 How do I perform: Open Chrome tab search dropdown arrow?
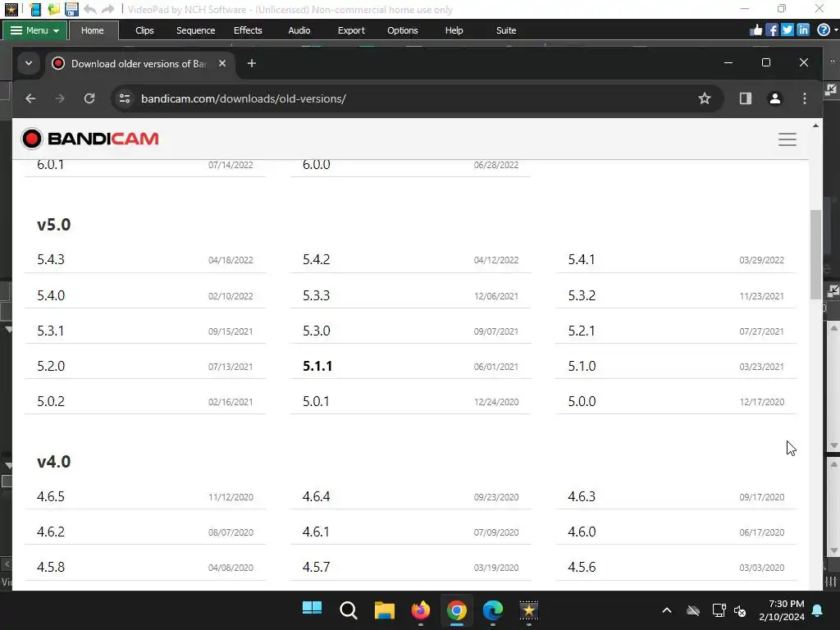[x=29, y=63]
